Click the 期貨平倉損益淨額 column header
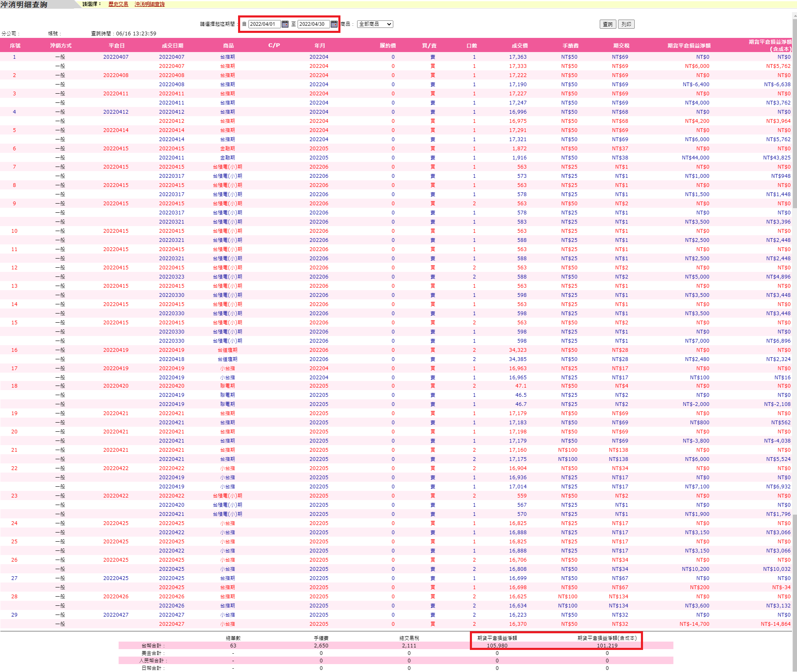797x672 pixels. (x=689, y=46)
